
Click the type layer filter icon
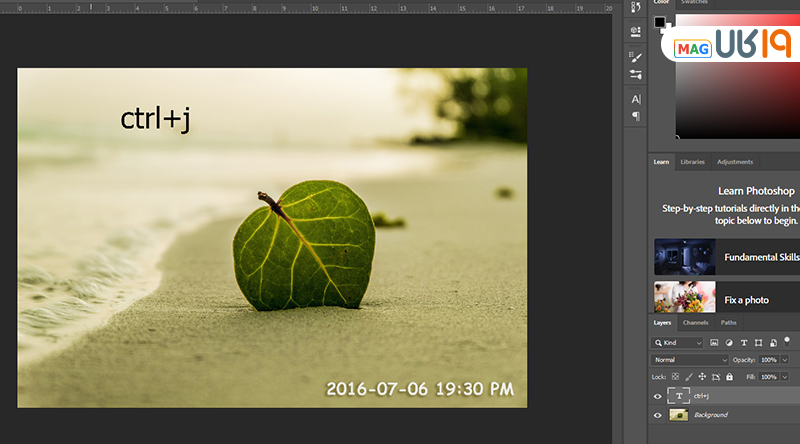coord(743,343)
